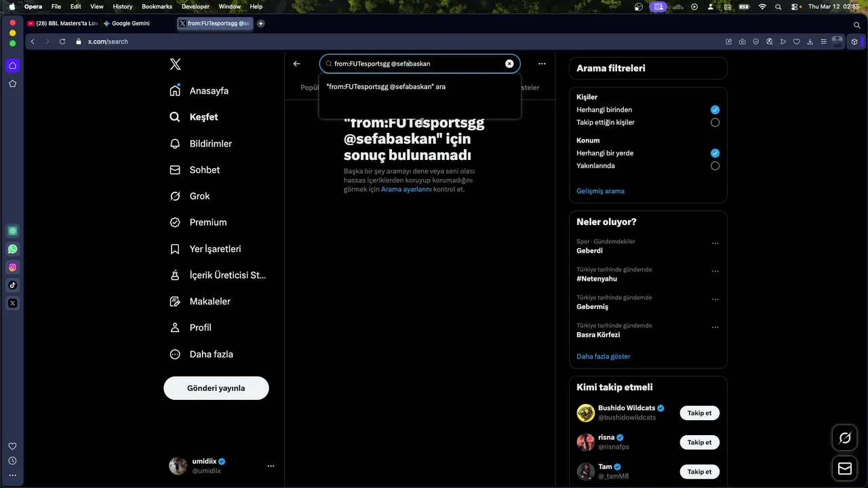Click the X logo at sidebar top
Screen dimensions: 868x488
pyautogui.click(x=175, y=64)
